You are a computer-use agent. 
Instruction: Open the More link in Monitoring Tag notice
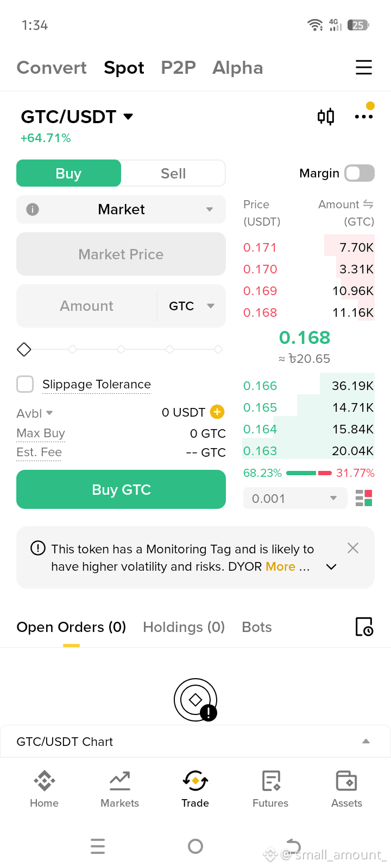coord(281,566)
